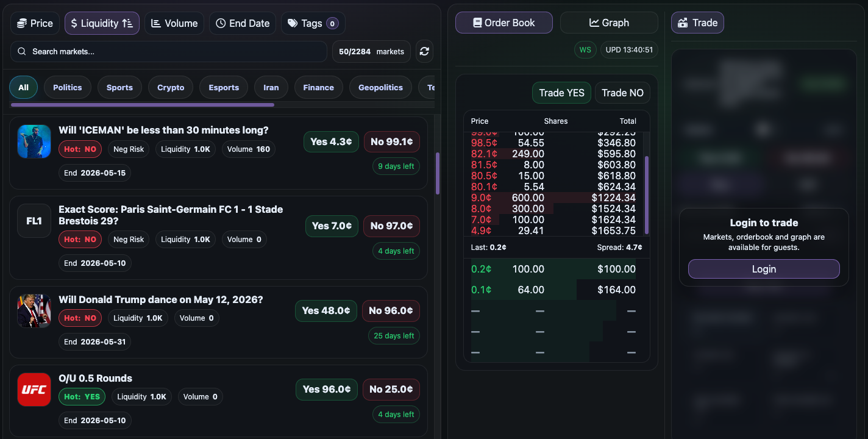Viewport: 868px width, 439px height.
Task: Select the All category chip
Action: [23, 87]
